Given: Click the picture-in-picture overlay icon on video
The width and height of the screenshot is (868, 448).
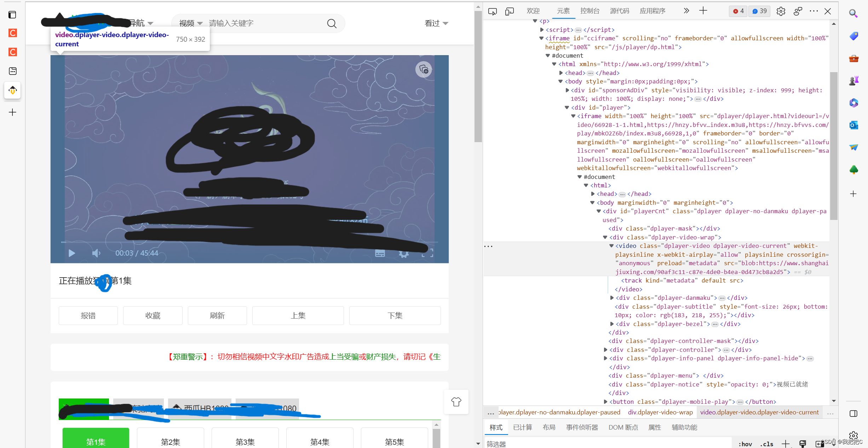Looking at the screenshot, I should coord(424,69).
